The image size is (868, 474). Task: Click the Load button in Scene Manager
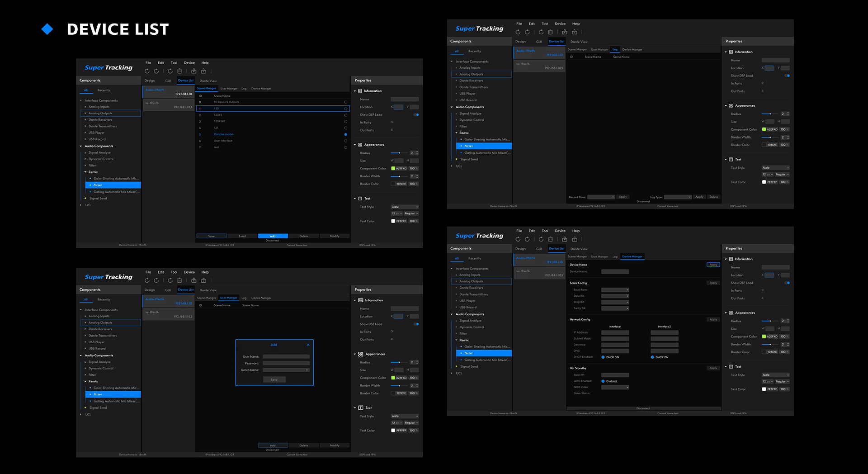click(x=242, y=236)
